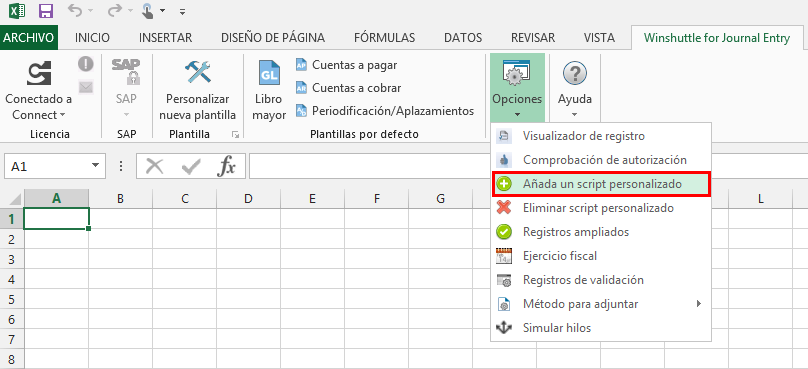
Task: Open the Name Box dropdown arrow
Action: pyautogui.click(x=95, y=166)
